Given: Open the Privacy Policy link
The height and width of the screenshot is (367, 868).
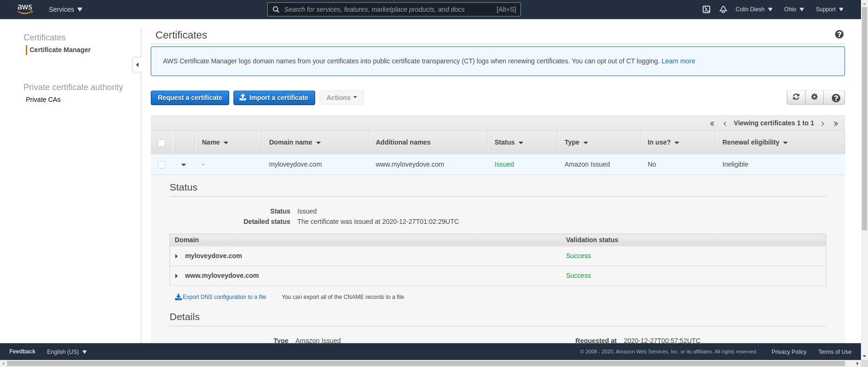Looking at the screenshot, I should 789,352.
